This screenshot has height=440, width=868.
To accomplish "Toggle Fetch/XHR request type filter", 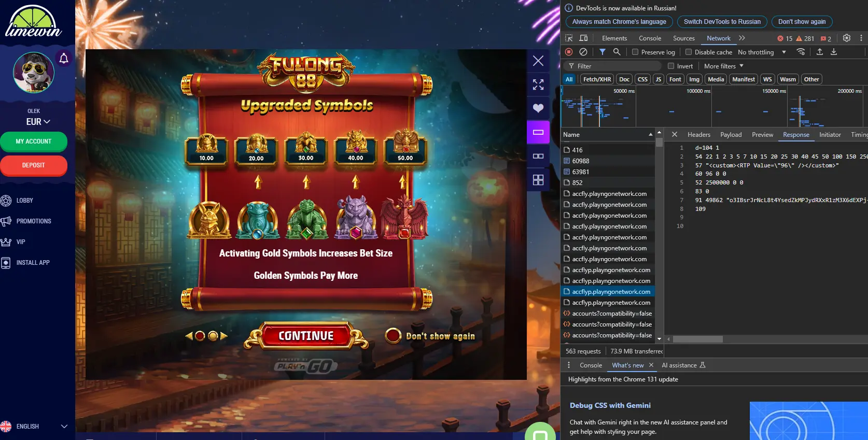I will 597,79.
